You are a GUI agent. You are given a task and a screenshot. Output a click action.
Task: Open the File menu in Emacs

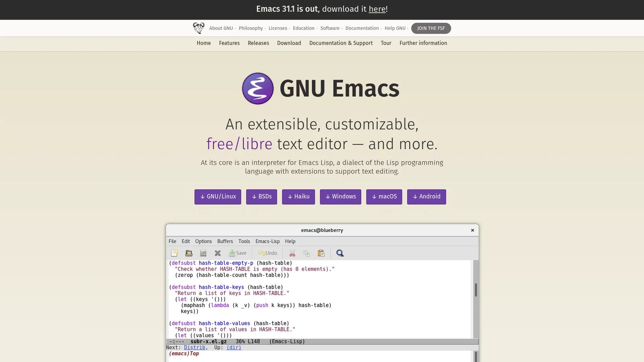coord(172,241)
